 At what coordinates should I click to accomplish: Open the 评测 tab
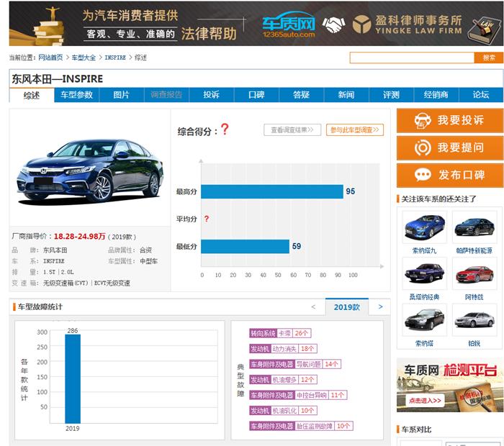391,95
